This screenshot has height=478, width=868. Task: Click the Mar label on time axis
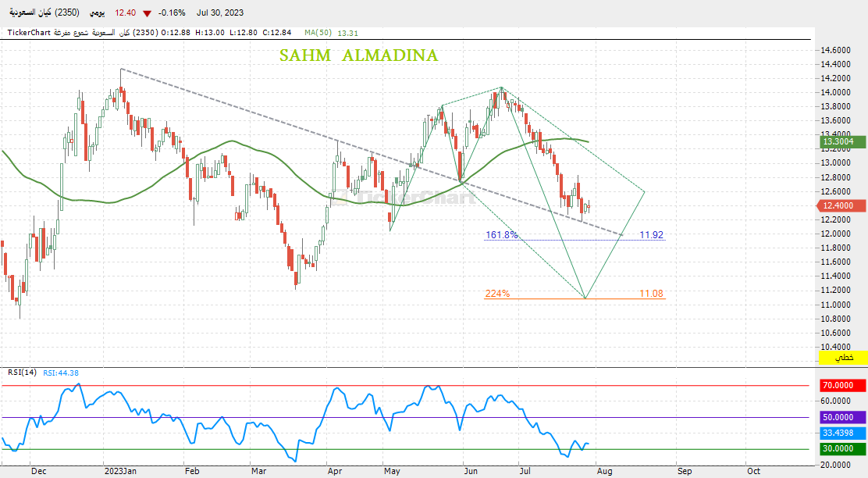pyautogui.click(x=258, y=471)
